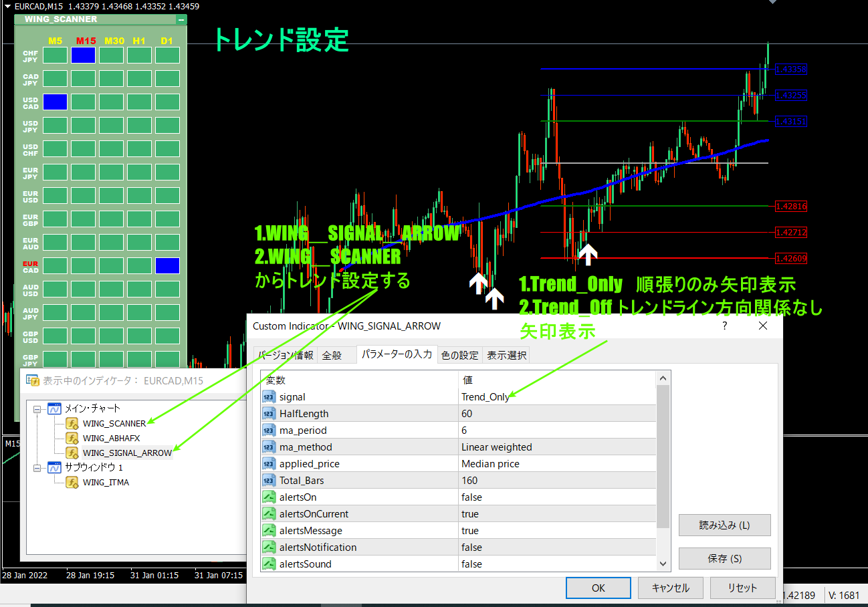Toggle the alertsSound value false
Image resolution: width=868 pixels, height=607 pixels.
(x=557, y=564)
